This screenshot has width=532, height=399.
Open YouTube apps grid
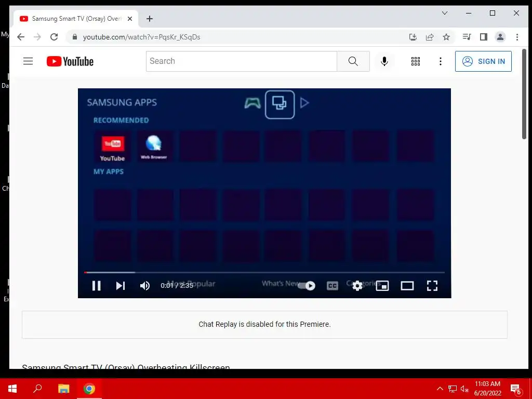pyautogui.click(x=416, y=61)
